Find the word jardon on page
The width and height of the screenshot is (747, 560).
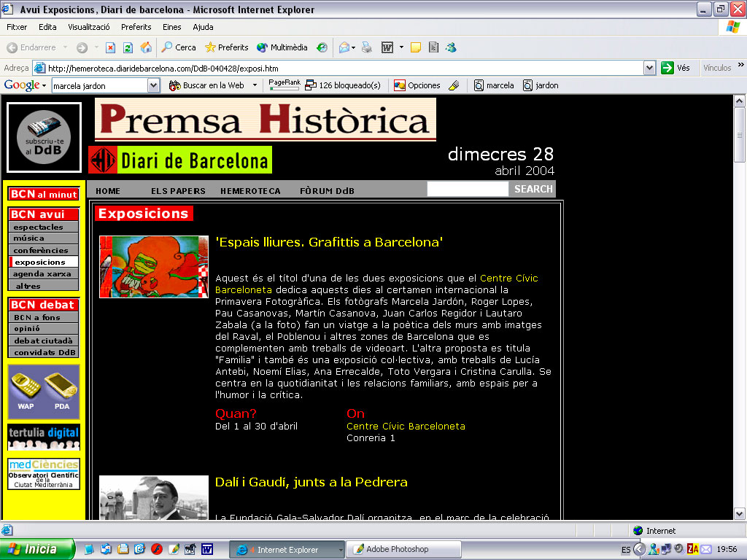[541, 86]
